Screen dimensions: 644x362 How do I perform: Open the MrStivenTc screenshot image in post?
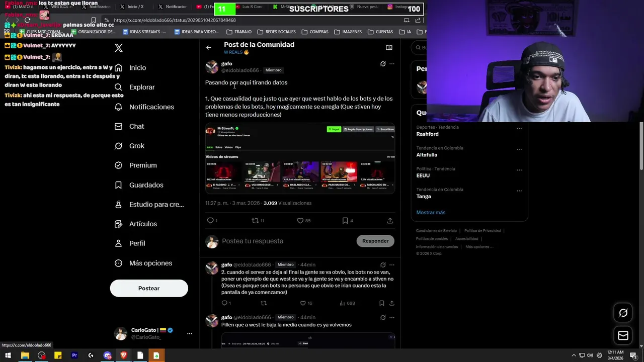point(300,159)
